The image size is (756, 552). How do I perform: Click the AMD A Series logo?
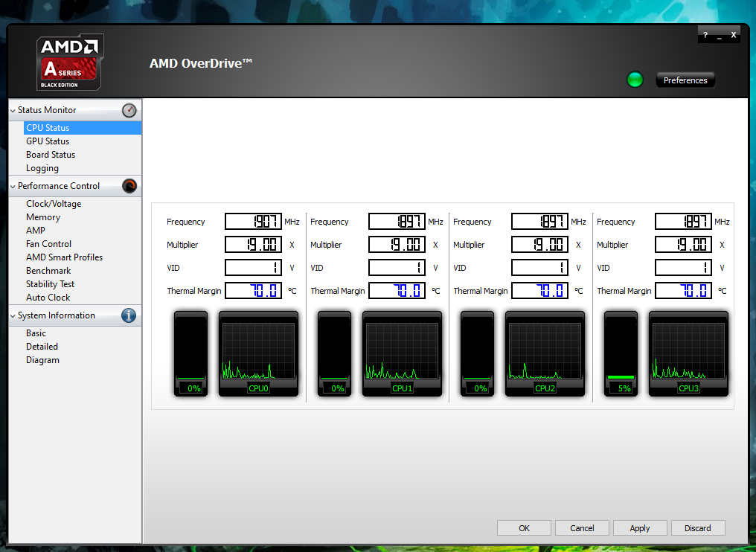pyautogui.click(x=70, y=62)
